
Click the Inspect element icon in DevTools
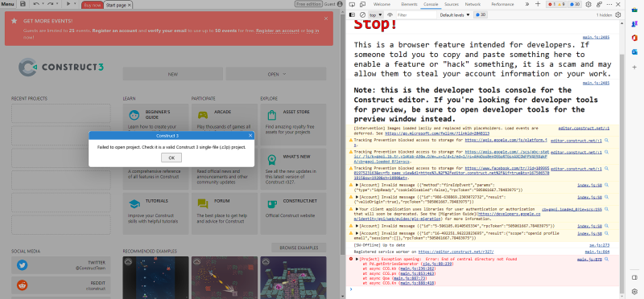(x=352, y=4)
